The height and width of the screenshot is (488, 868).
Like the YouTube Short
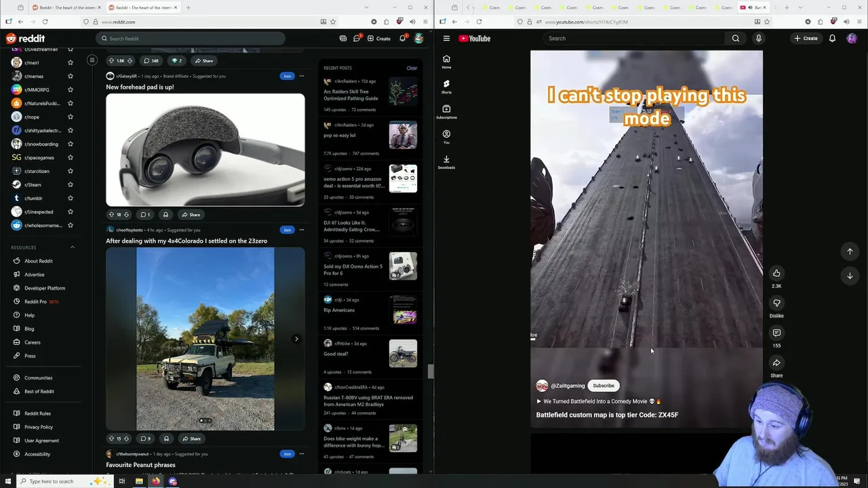click(776, 273)
